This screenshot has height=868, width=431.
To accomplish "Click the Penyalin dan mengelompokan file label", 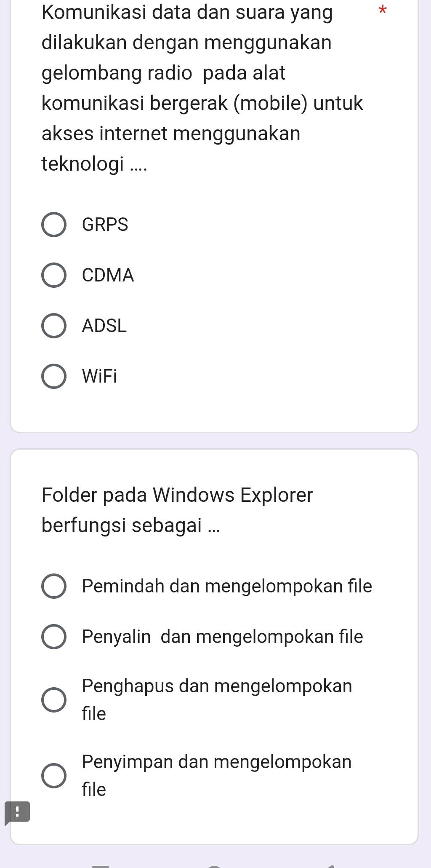I will point(223,637).
